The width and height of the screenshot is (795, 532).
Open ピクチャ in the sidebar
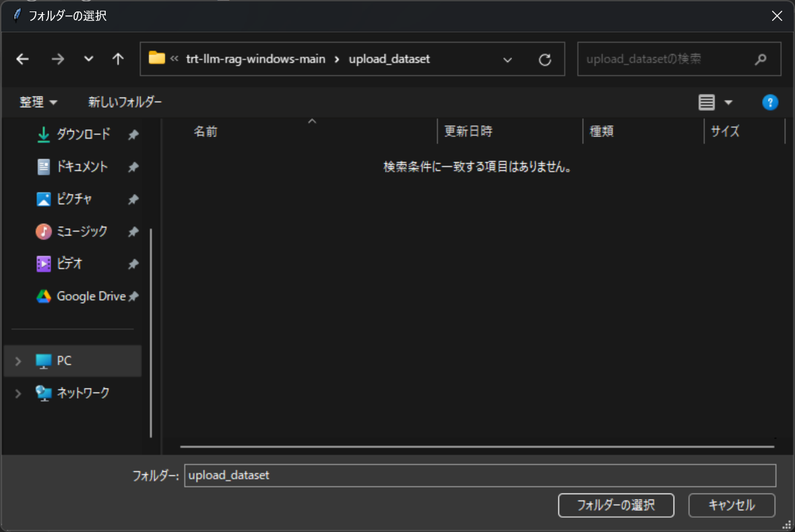(x=74, y=199)
